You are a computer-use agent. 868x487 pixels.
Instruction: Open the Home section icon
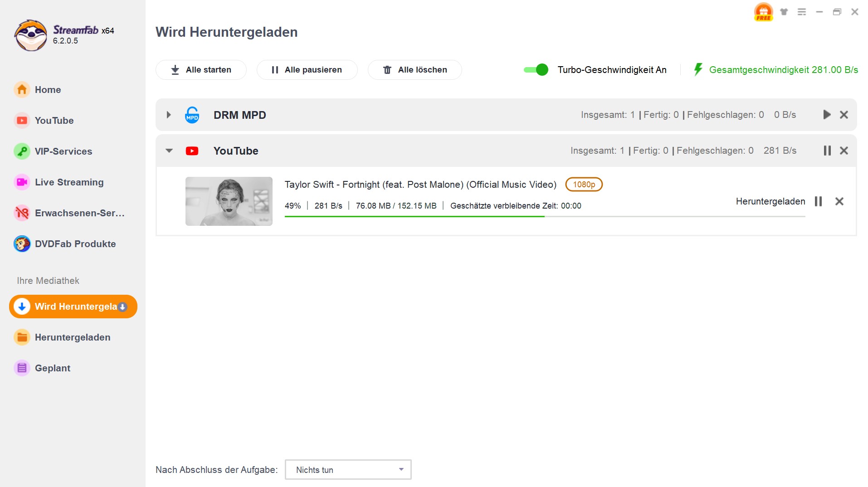22,90
